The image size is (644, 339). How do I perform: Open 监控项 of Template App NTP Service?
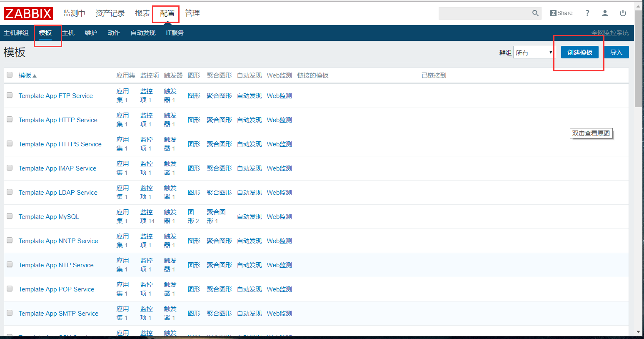point(146,265)
